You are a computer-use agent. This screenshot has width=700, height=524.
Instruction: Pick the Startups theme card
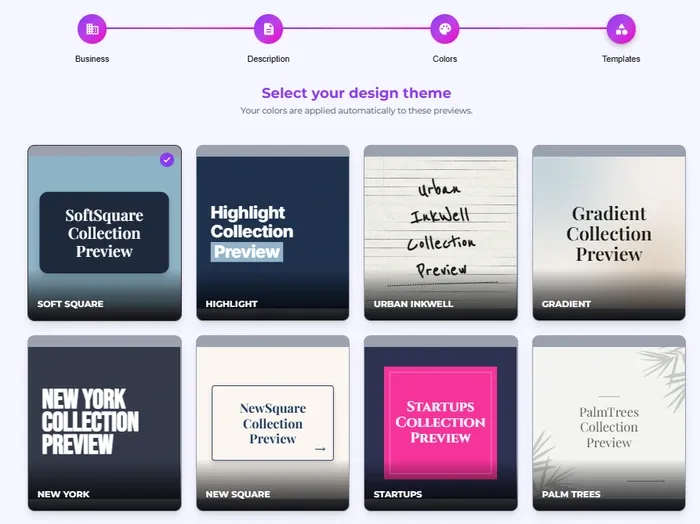pyautogui.click(x=441, y=423)
